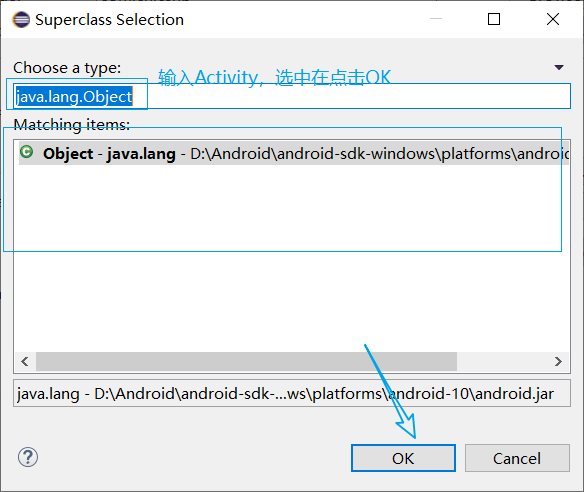This screenshot has width=584, height=492.
Task: Maximize the Superclass Selection dialog
Action: pos(494,19)
